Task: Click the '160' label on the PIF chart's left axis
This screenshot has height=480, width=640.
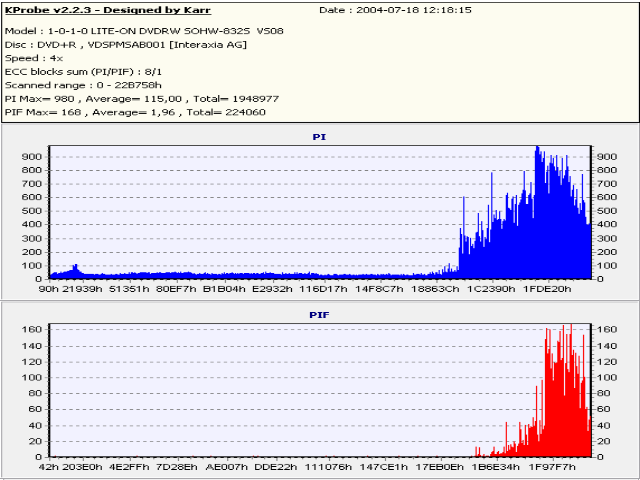Action: point(33,329)
